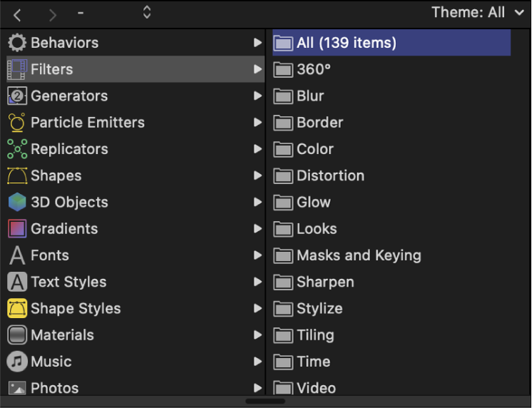Click the Gradients swatch icon
This screenshot has height=408, width=532.
[x=17, y=229]
